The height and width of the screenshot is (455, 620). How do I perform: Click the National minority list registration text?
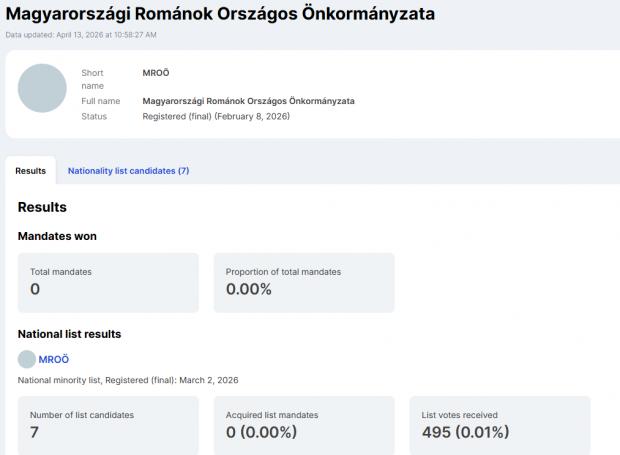pyautogui.click(x=128, y=380)
